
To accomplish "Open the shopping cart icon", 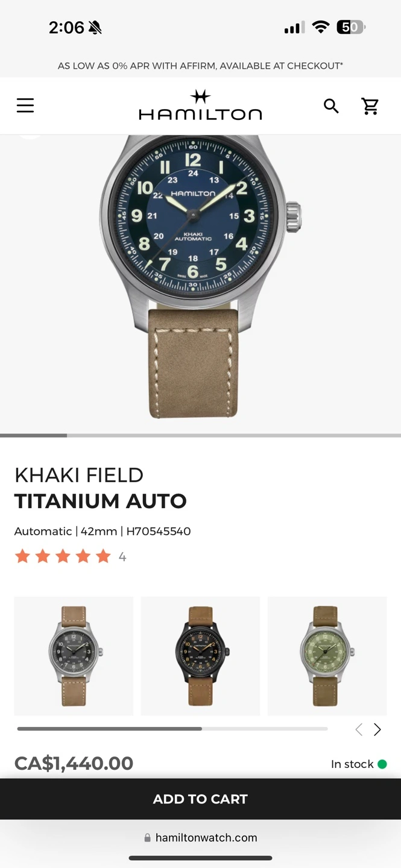I will (370, 106).
